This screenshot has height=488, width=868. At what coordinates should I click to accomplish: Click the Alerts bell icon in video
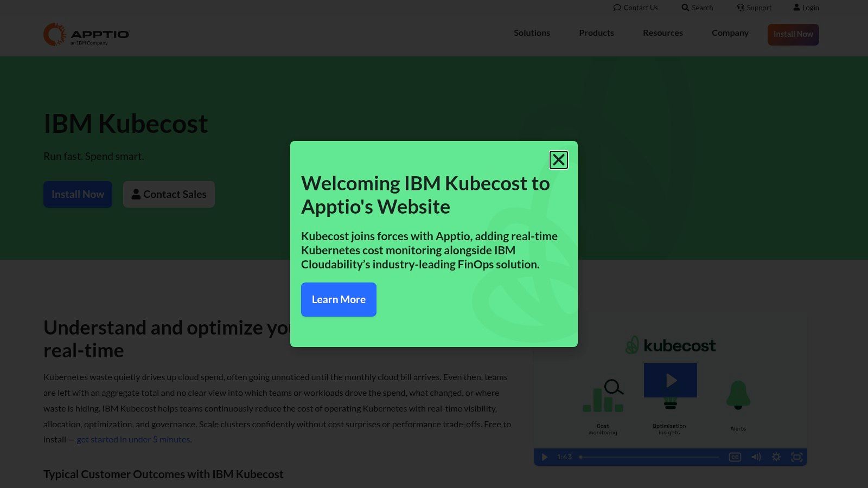(x=738, y=395)
